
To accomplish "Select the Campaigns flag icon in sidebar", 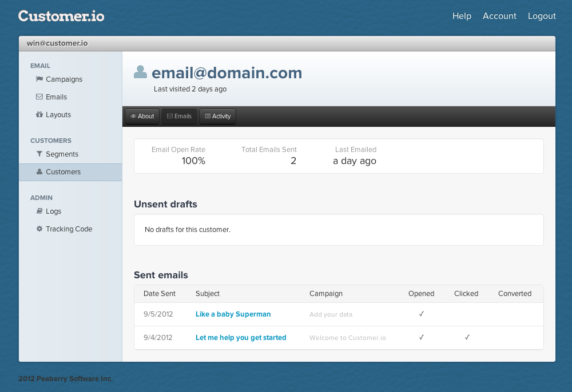I will coord(39,79).
